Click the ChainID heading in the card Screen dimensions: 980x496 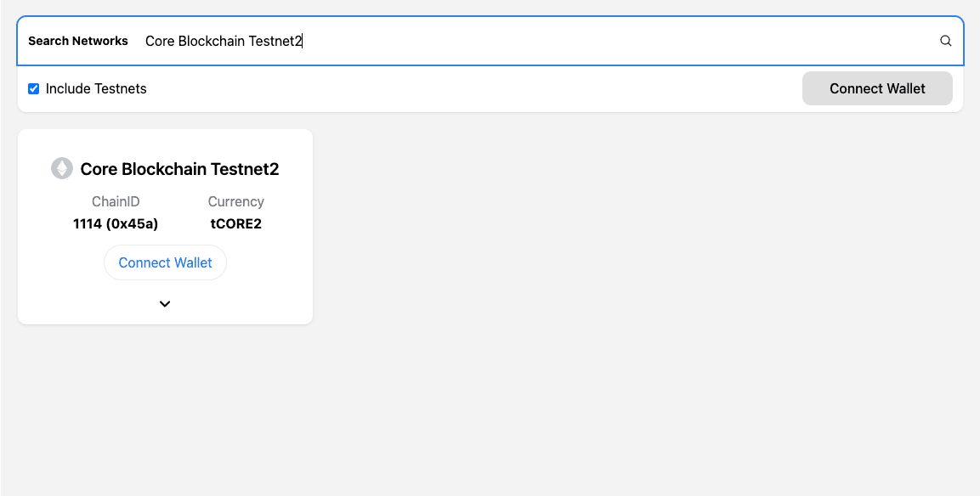click(116, 201)
